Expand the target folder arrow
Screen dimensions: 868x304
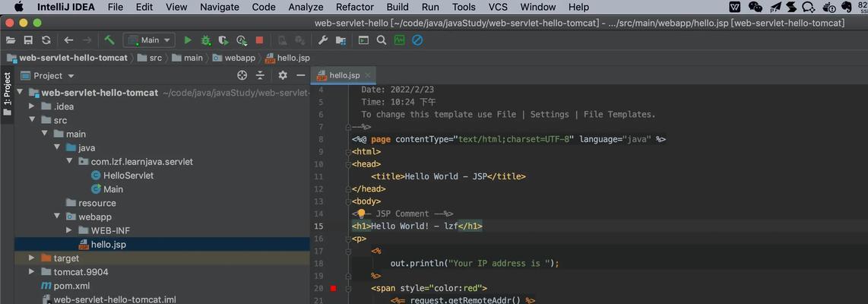32,258
